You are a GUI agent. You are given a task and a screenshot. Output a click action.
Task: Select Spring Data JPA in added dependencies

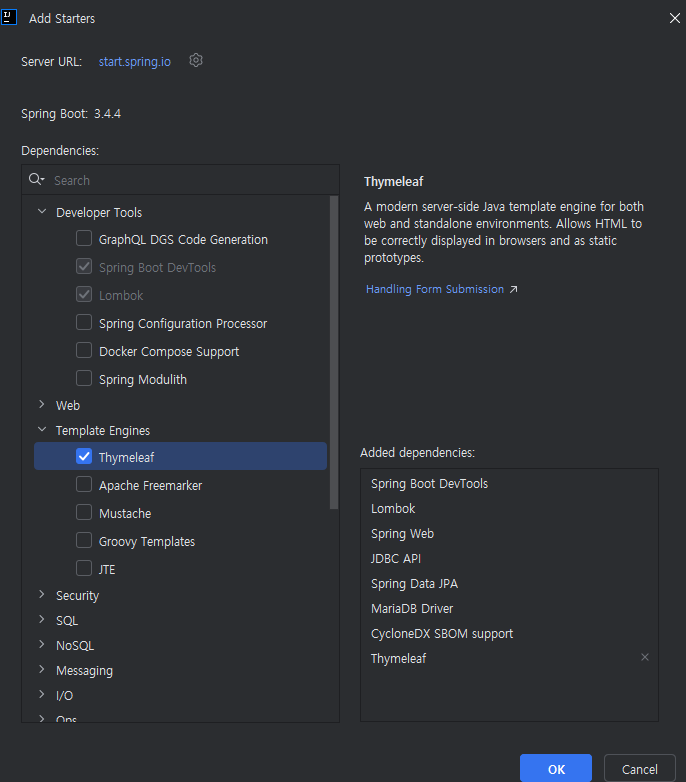tap(414, 584)
